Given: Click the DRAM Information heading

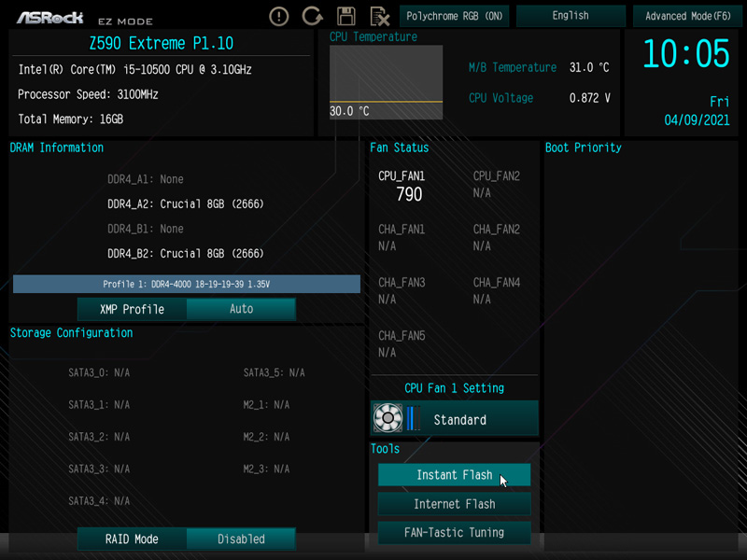Looking at the screenshot, I should coord(57,148).
